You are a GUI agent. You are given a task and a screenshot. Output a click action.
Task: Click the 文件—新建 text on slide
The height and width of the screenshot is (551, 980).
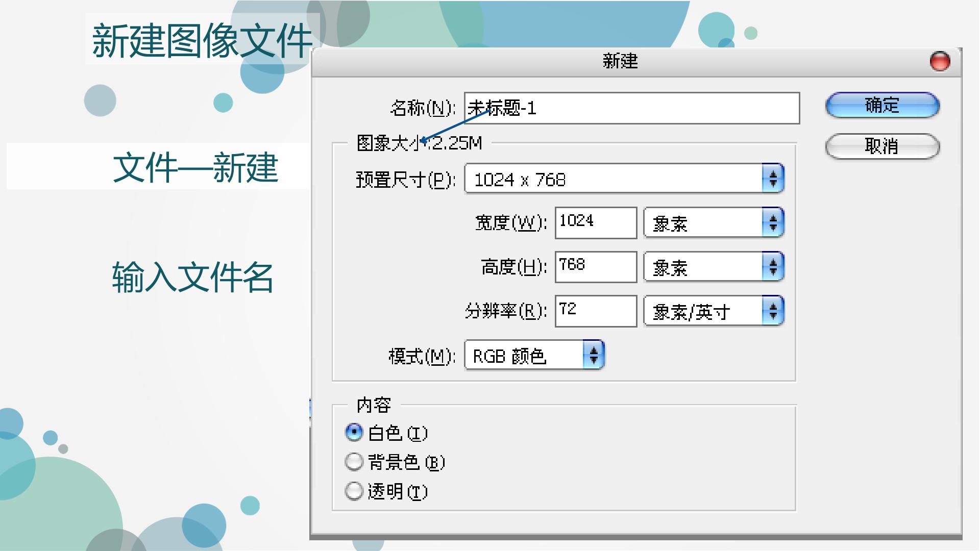coord(195,167)
